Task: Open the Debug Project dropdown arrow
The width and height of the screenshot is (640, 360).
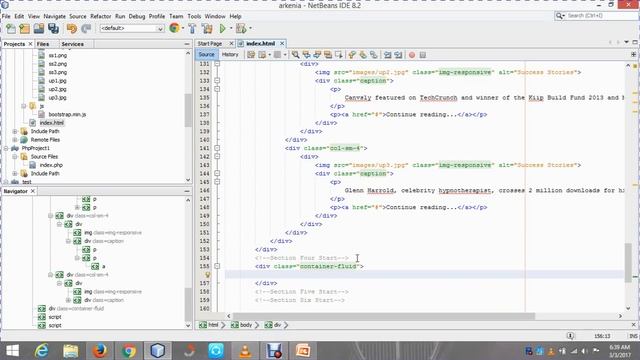Action: click(x=250, y=28)
